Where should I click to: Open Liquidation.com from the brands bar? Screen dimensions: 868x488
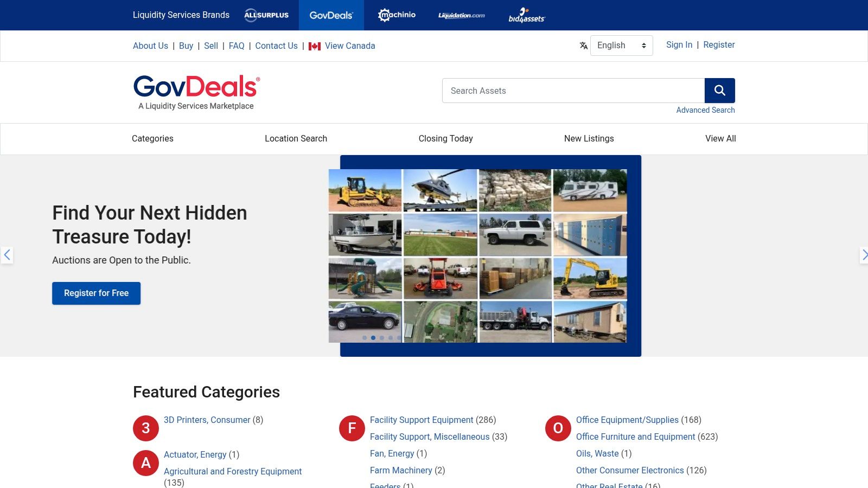pyautogui.click(x=461, y=15)
